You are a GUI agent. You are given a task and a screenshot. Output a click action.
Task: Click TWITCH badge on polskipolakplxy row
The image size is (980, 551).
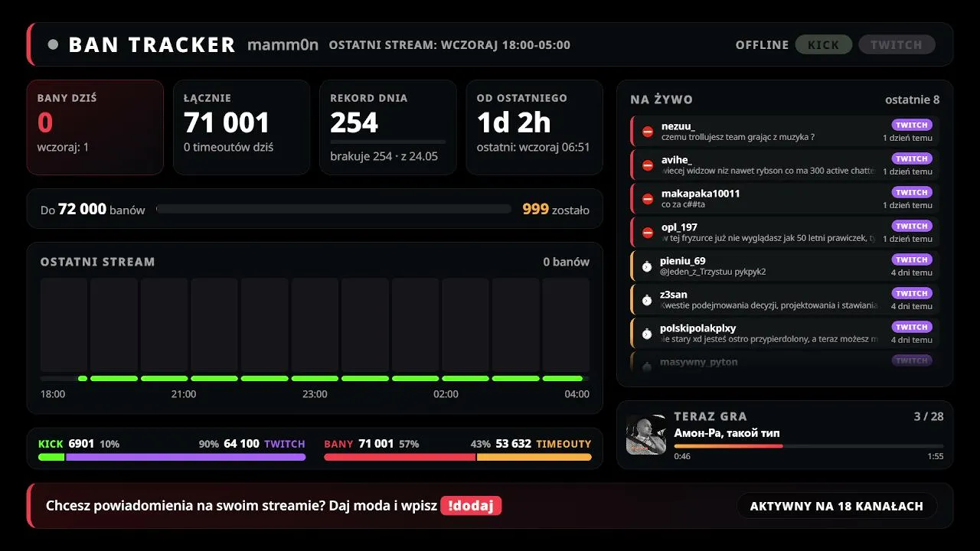(912, 327)
